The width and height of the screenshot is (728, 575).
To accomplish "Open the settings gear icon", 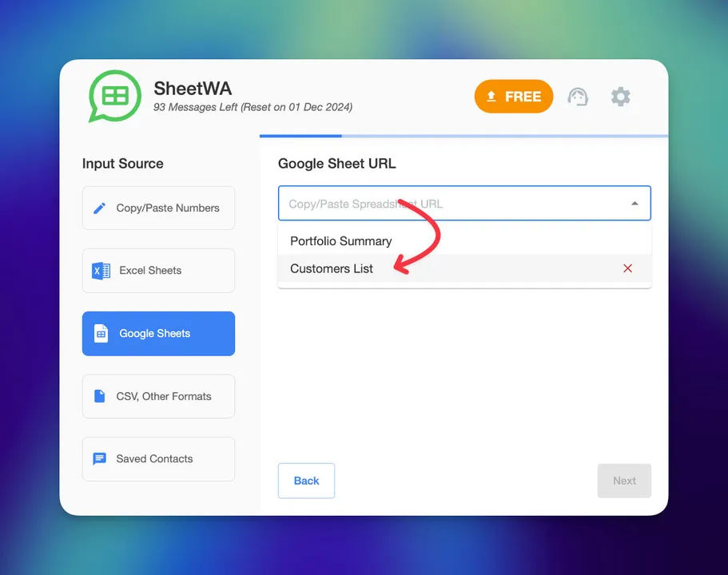I will pos(620,97).
